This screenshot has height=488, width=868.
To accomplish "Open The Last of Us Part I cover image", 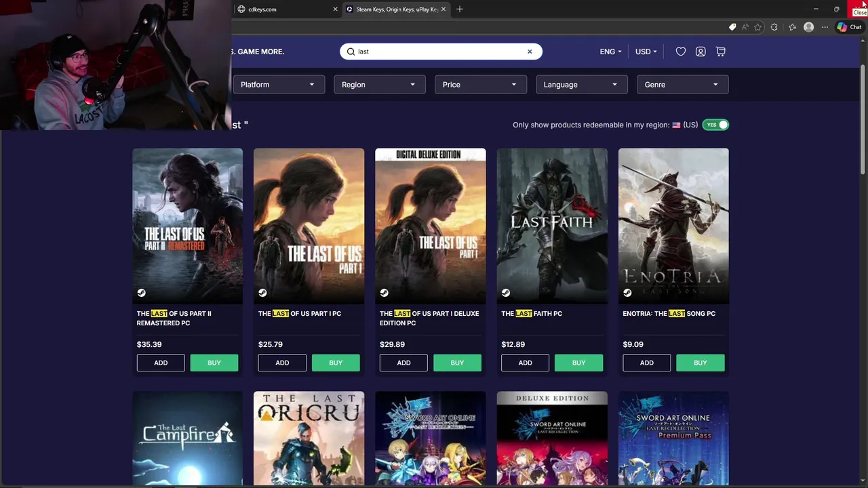I will click(309, 226).
